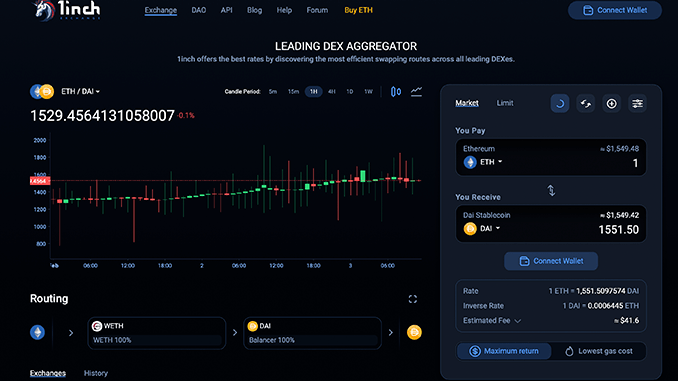Image resolution: width=678 pixels, height=381 pixels.
Task: Set candle period to 15m
Action: click(x=293, y=92)
